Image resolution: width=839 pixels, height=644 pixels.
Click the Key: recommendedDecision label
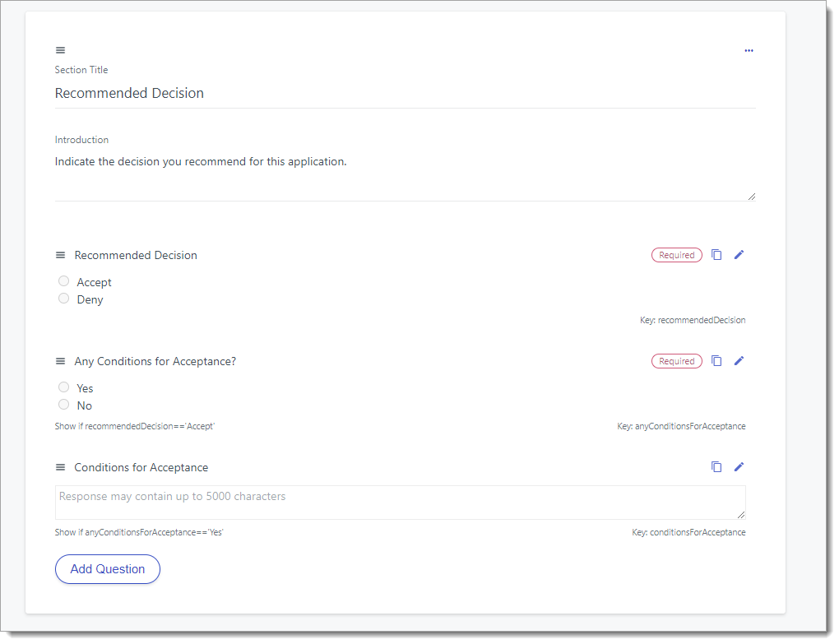pos(693,320)
